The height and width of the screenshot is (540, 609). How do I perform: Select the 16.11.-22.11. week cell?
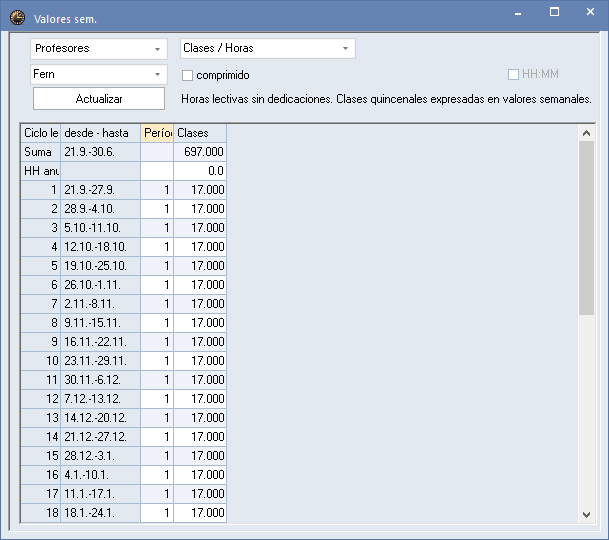(x=100, y=342)
